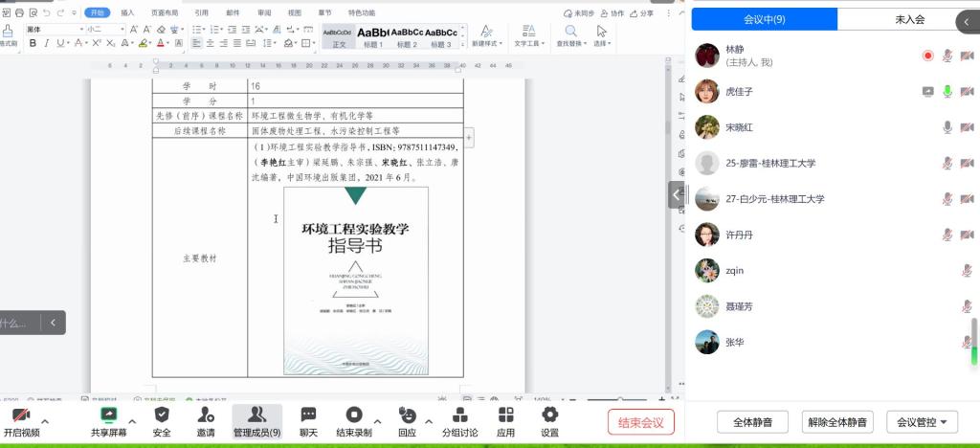Click the 结束会议 button
The height and width of the screenshot is (448, 980).
point(640,422)
